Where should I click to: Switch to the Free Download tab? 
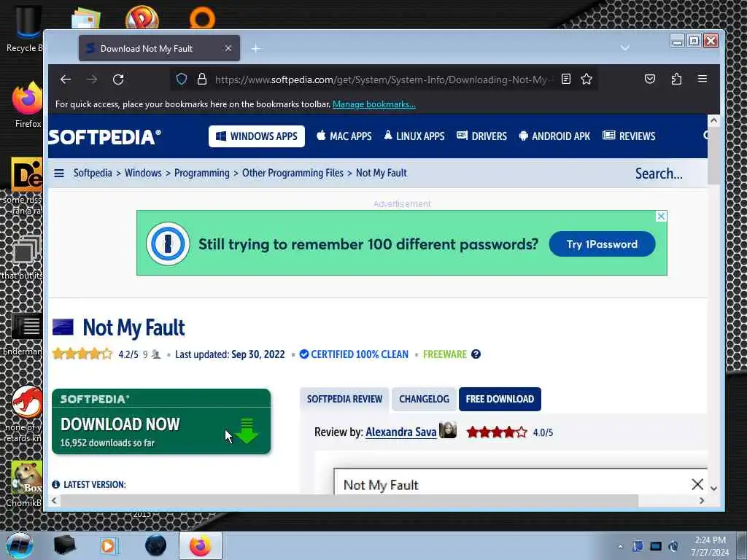point(500,399)
